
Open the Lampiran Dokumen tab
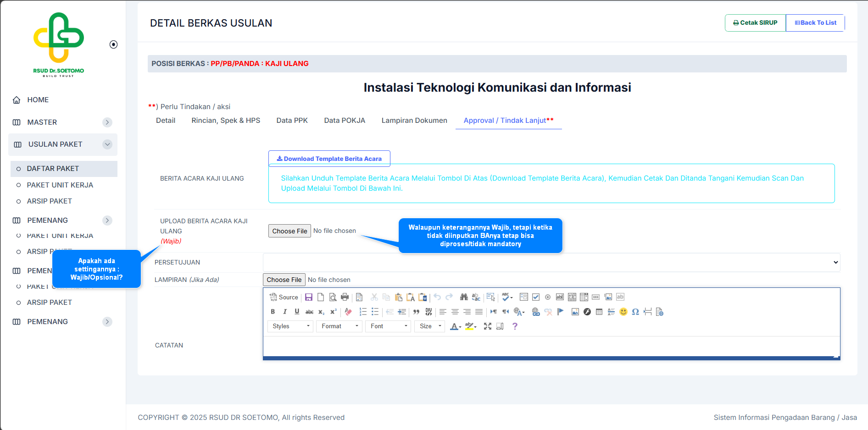(x=414, y=121)
